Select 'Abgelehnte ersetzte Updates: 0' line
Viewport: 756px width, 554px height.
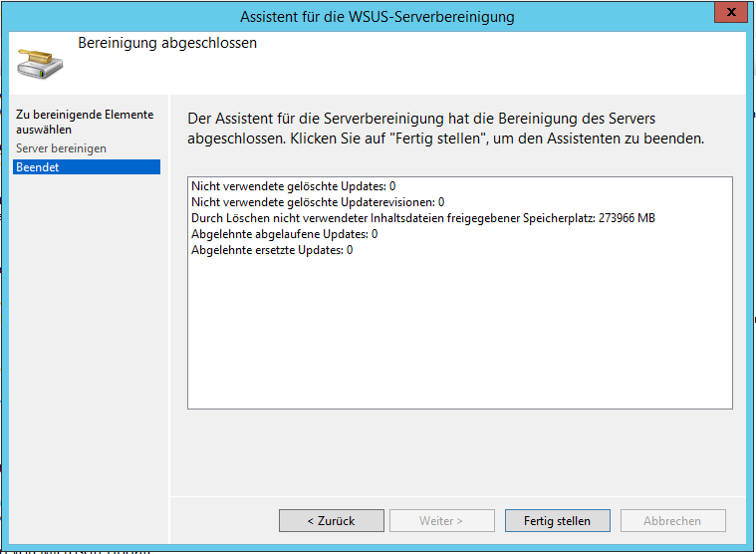[x=271, y=250]
